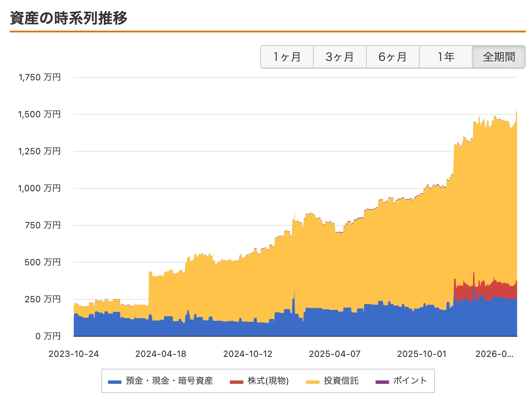Click the 2025-04-07 date label

tap(334, 354)
